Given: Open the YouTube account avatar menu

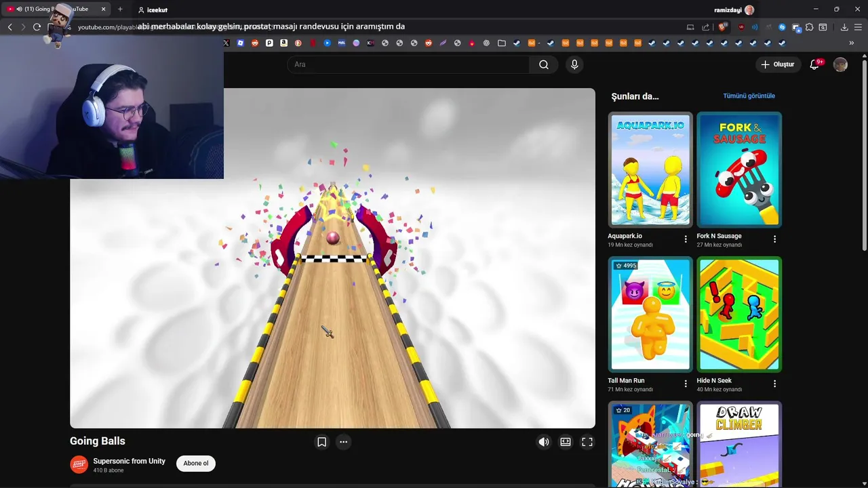Looking at the screenshot, I should 840,64.
